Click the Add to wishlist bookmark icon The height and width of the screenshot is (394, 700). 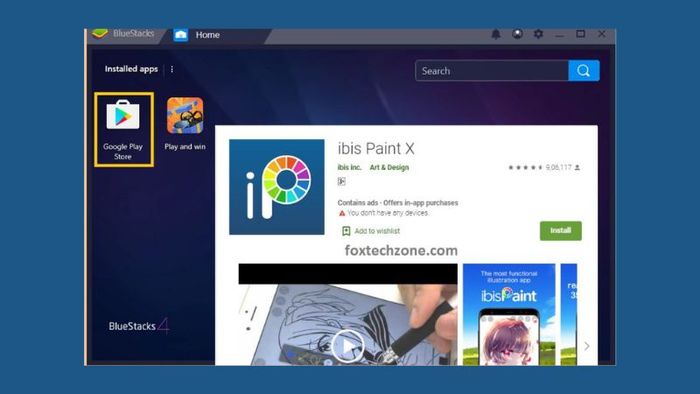346,231
